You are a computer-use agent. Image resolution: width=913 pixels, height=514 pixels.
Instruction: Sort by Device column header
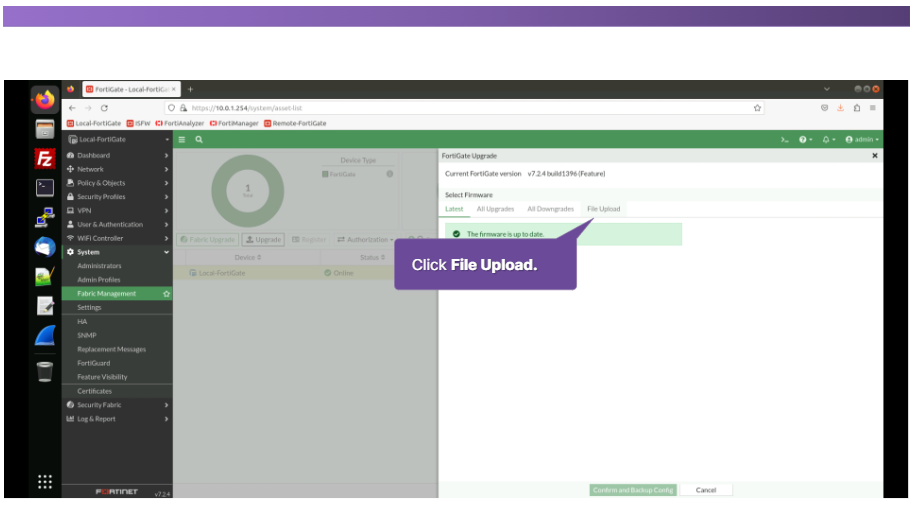pos(248,257)
